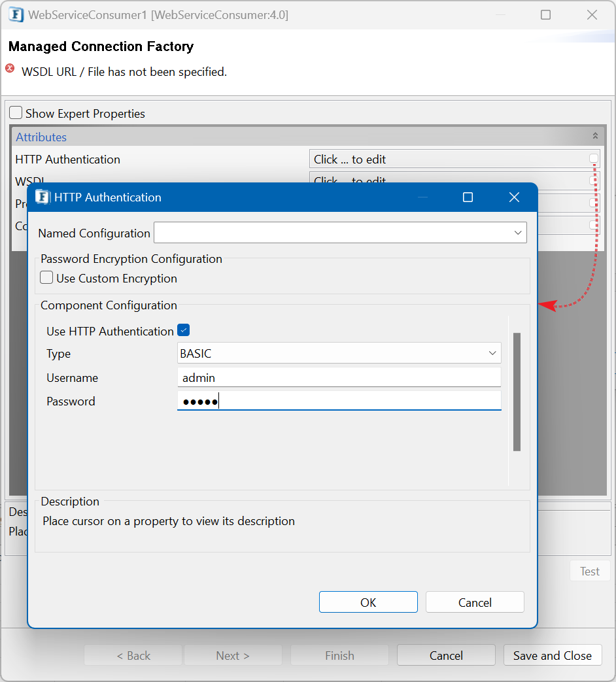
Task: Close the HTTP Authentication dialog with X
Action: point(514,197)
